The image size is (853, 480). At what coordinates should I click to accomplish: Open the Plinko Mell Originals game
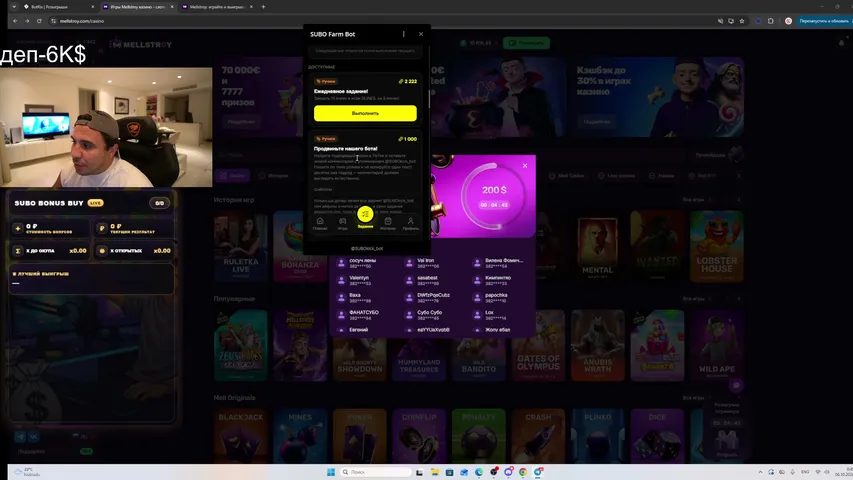point(597,436)
